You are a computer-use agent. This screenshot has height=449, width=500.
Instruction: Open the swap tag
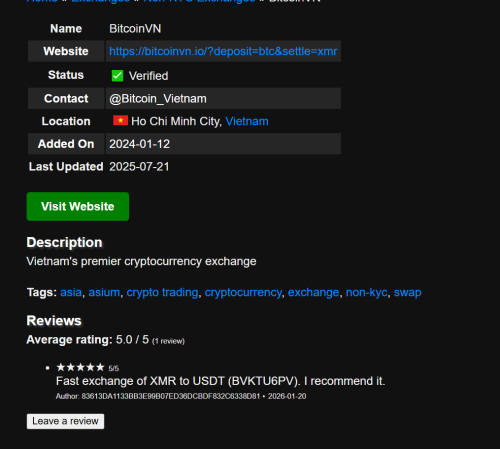click(408, 292)
